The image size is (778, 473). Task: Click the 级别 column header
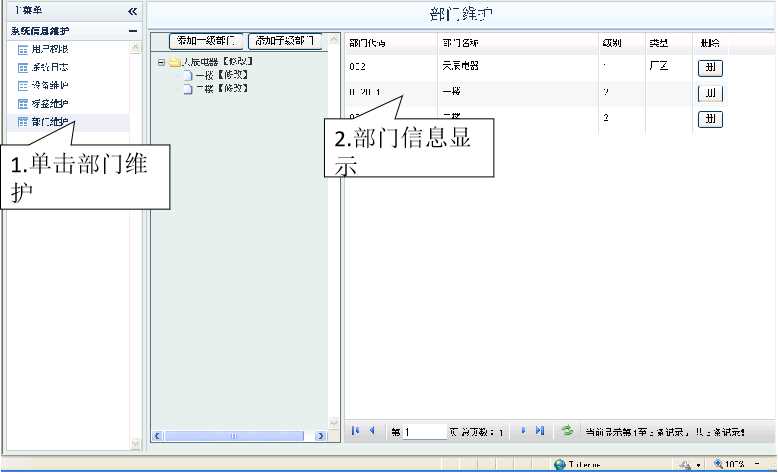(612, 43)
